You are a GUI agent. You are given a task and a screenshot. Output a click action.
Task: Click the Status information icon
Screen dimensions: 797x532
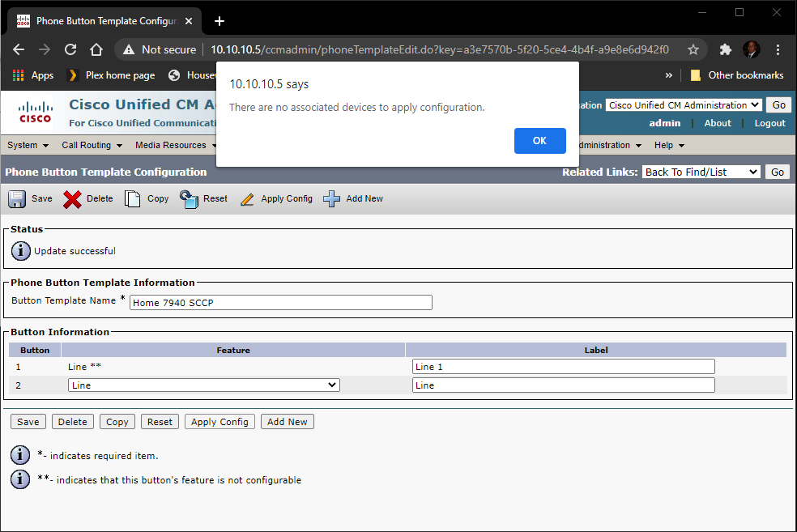21,250
